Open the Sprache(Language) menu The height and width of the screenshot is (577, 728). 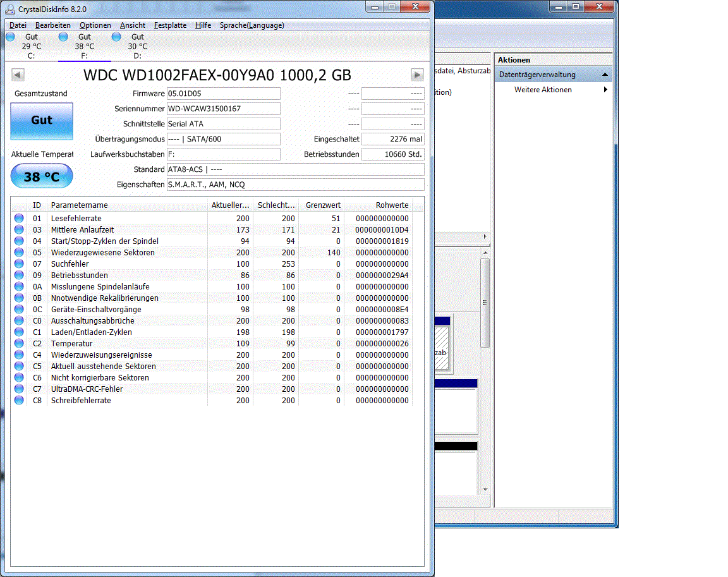click(x=252, y=25)
